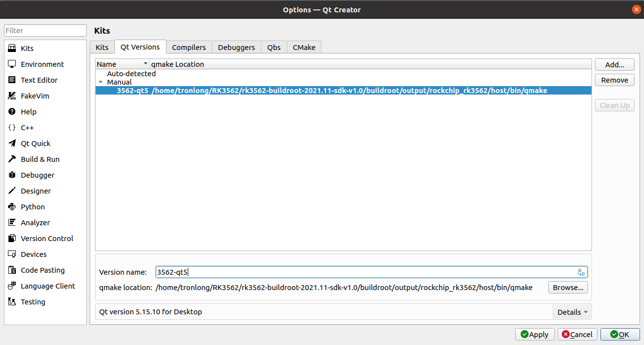Select the Devices category icon
This screenshot has width=644, height=345.
pyautogui.click(x=12, y=254)
